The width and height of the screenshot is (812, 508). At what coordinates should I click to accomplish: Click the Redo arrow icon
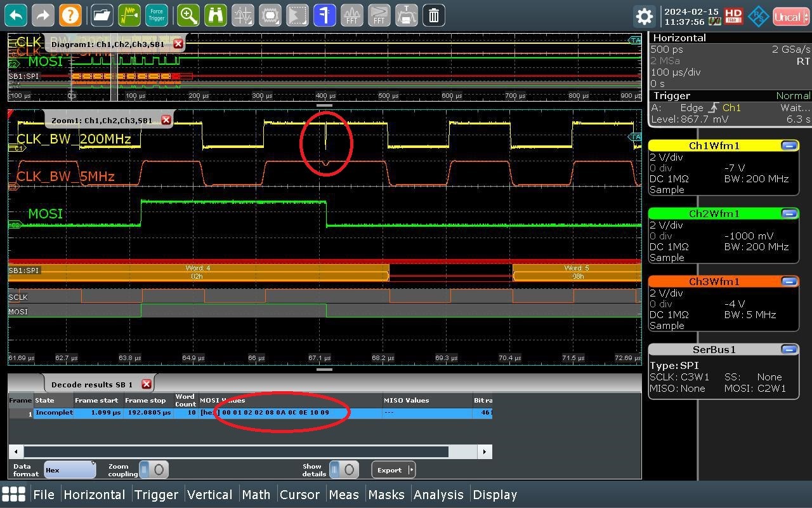[43, 15]
